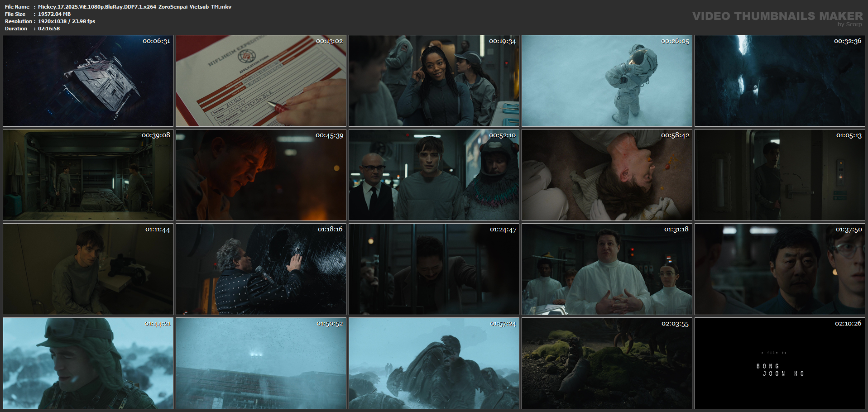This screenshot has height=412, width=868.
Task: Click the mossy rocks thumbnail at 02:03:55
Action: pyautogui.click(x=607, y=363)
